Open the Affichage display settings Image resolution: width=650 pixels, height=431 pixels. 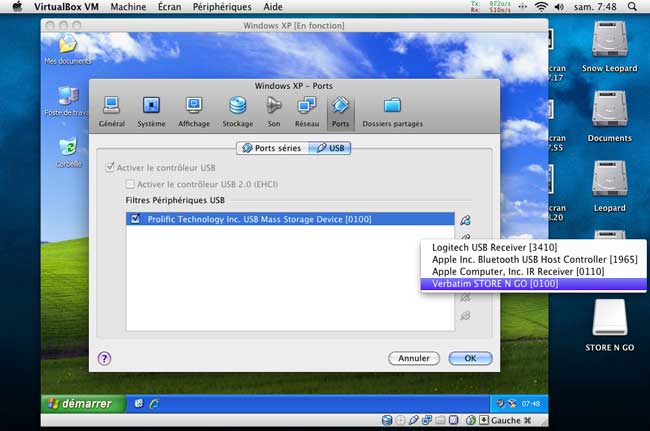pyautogui.click(x=194, y=111)
